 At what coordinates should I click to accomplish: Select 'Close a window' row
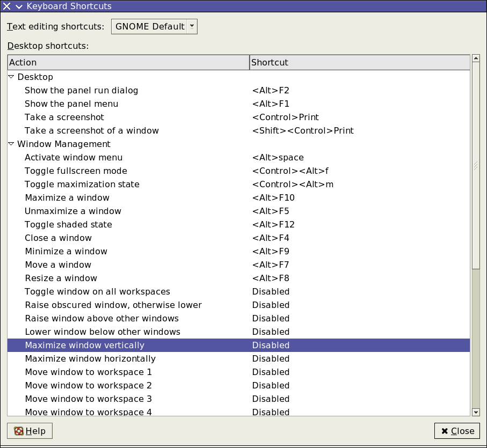tap(238, 238)
